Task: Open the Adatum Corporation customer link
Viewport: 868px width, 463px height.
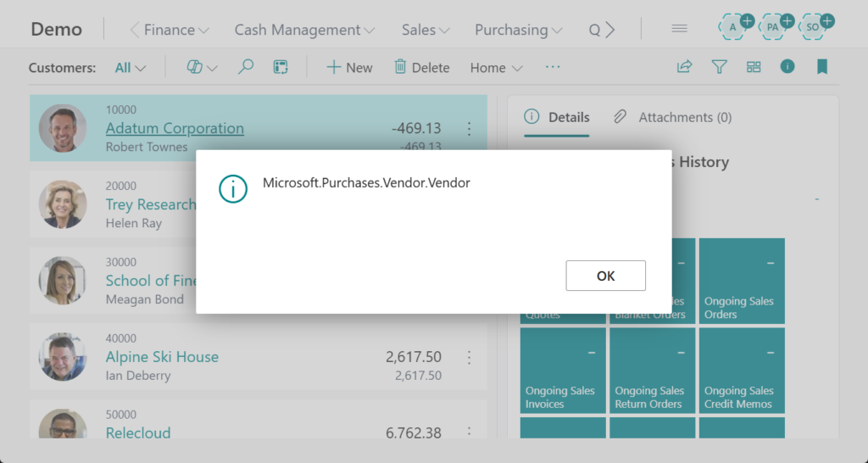Action: [175, 128]
